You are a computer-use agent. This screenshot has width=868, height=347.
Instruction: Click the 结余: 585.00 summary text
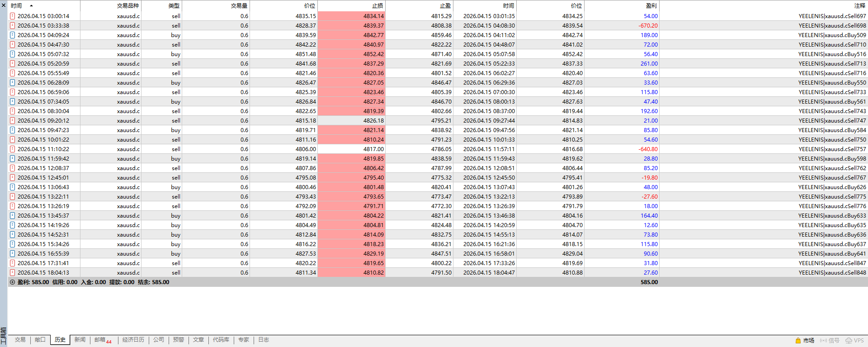pos(153,282)
